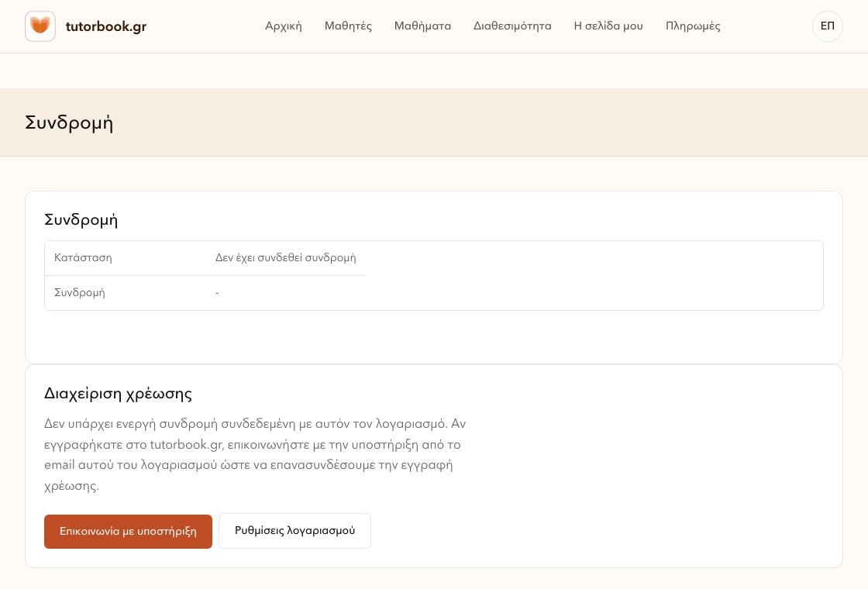Screen dimensions: 868x589
Task: Click the dash value in Συνδρομή row
Action: click(217, 293)
